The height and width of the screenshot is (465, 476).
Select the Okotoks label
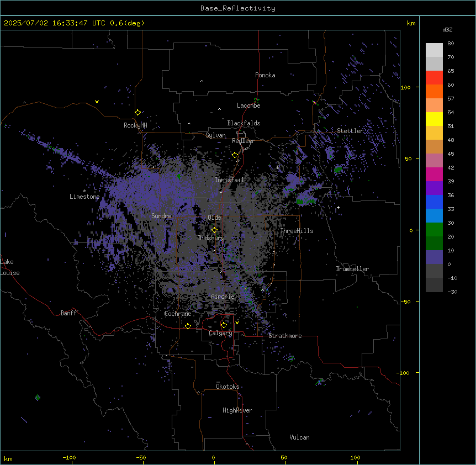click(x=228, y=387)
